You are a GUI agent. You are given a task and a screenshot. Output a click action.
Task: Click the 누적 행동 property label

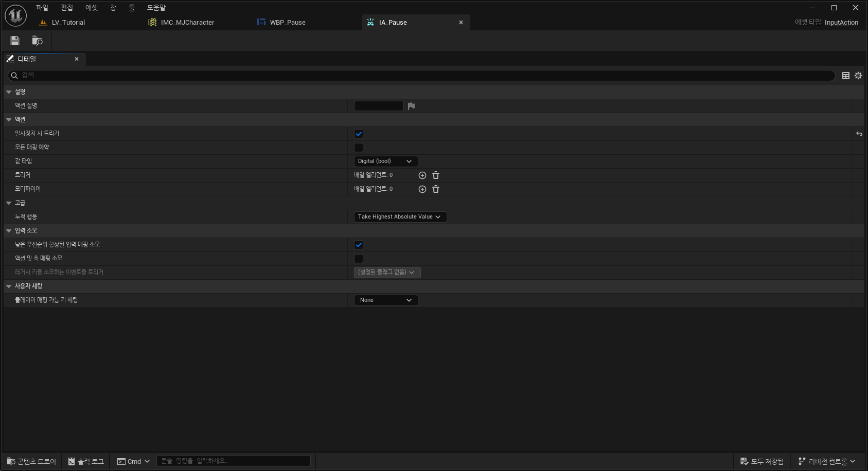tap(26, 217)
